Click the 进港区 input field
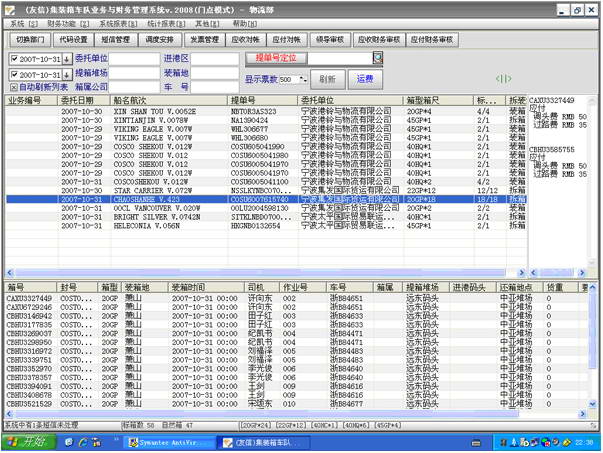Screen dimensions: 603x453 215,59
